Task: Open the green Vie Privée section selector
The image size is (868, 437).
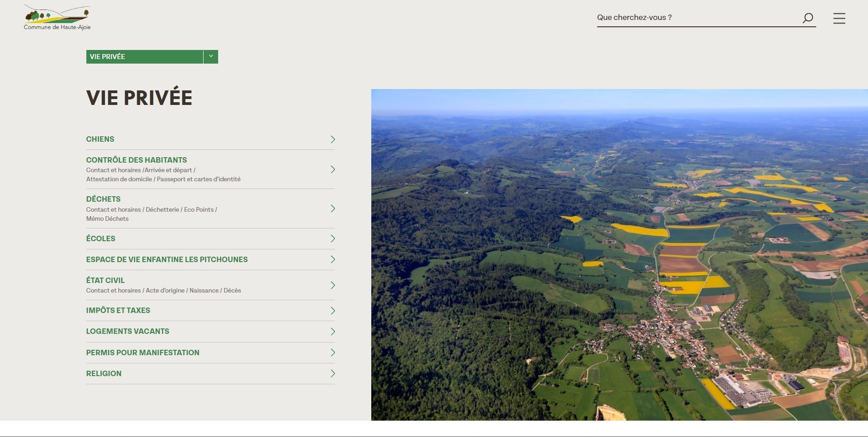Action: click(x=144, y=57)
